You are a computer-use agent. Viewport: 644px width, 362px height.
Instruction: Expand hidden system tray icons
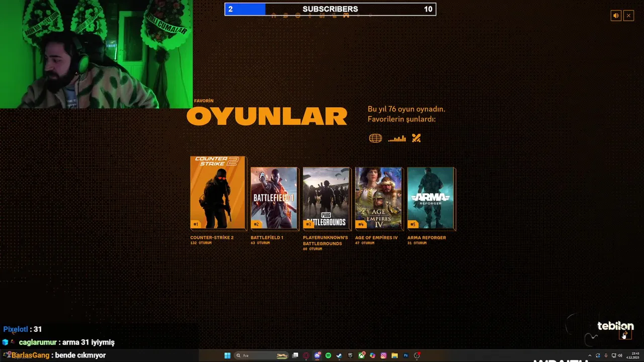click(x=590, y=355)
